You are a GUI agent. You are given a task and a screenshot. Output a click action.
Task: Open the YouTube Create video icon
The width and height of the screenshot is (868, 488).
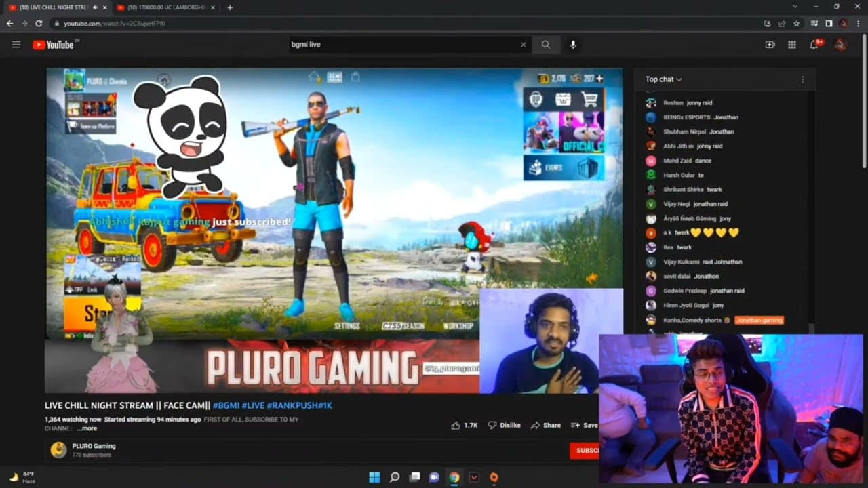click(770, 45)
